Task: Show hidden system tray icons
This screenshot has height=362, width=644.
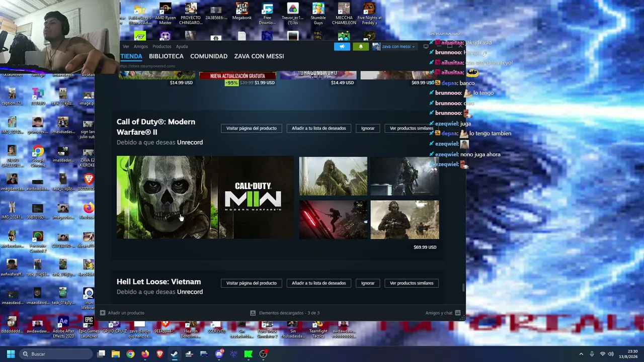Action: (581, 354)
